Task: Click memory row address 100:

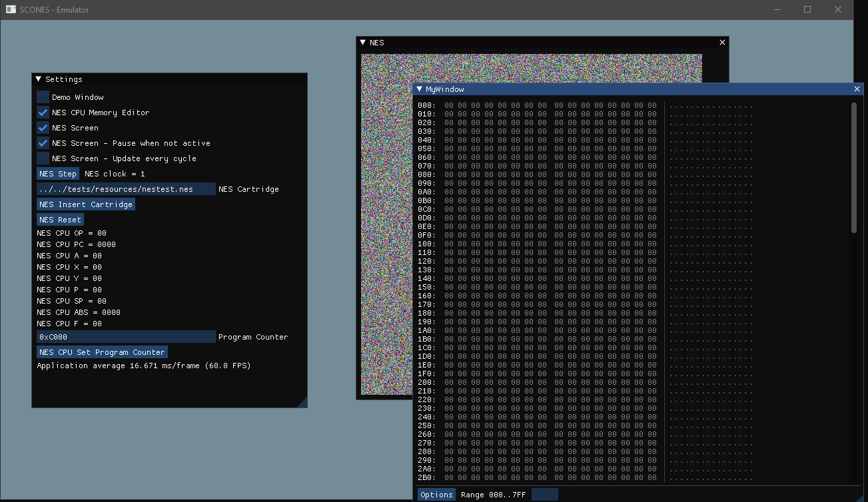Action: (426, 244)
